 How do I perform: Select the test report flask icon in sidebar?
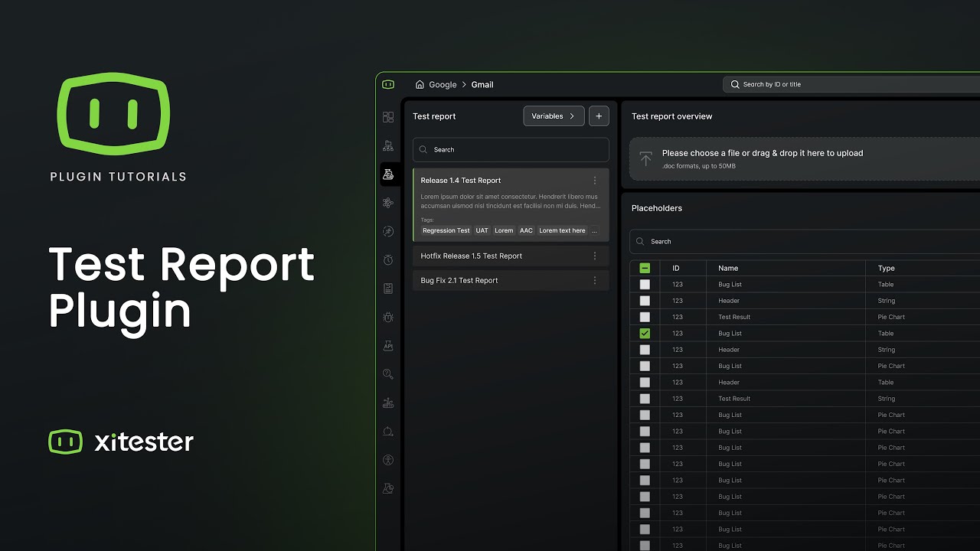pyautogui.click(x=388, y=174)
